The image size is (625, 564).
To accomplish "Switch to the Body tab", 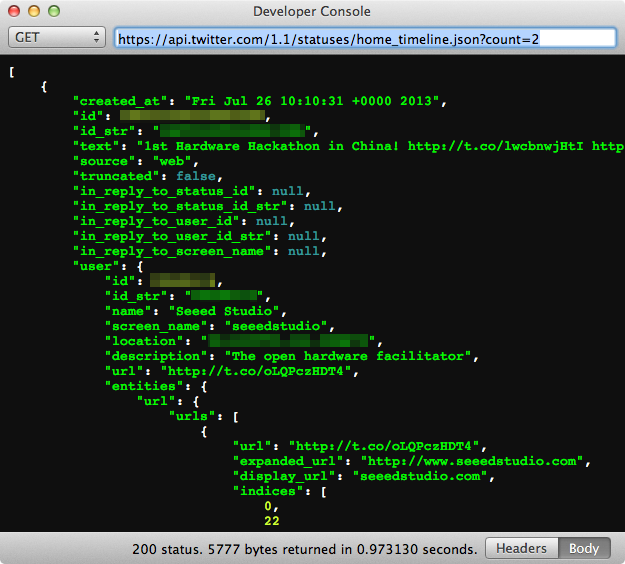I will tap(584, 548).
